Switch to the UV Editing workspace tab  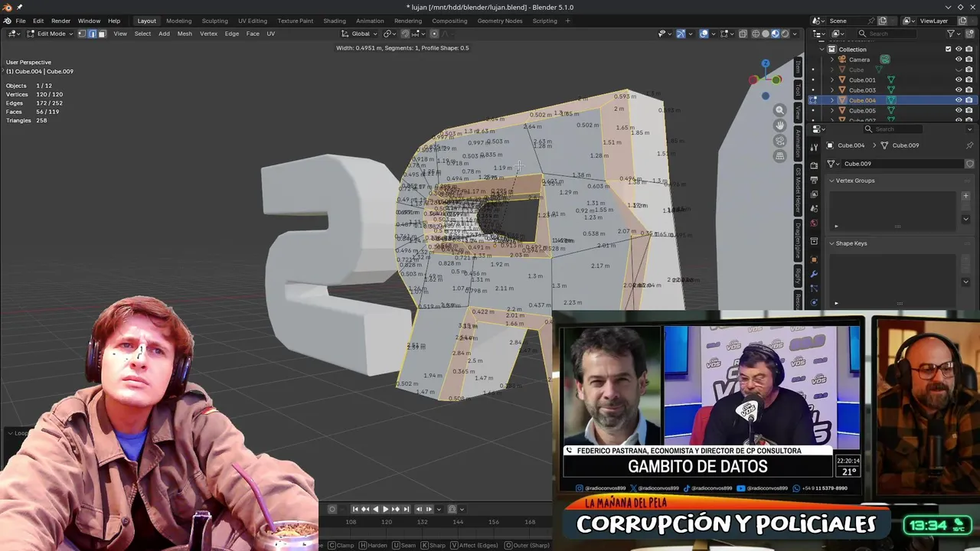pos(253,21)
